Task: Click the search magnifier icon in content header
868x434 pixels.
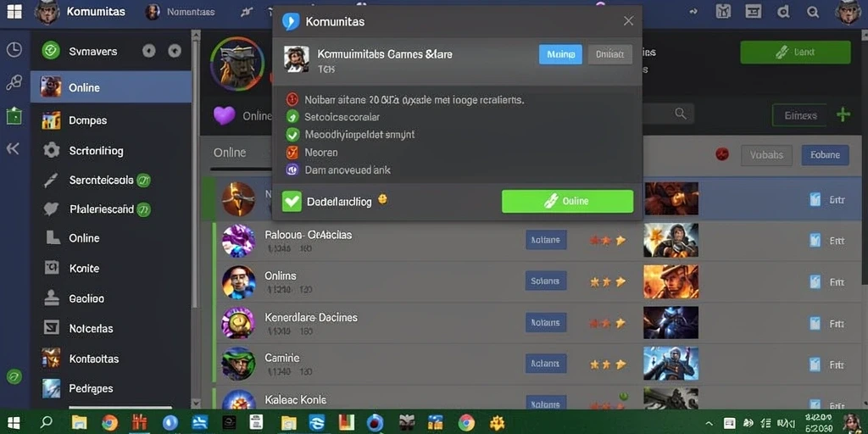Action: point(681,114)
